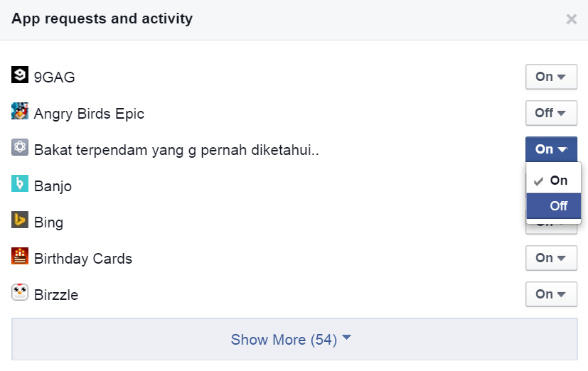Image resolution: width=588 pixels, height=371 pixels.
Task: Click the Banjo app icon
Action: pyautogui.click(x=20, y=183)
